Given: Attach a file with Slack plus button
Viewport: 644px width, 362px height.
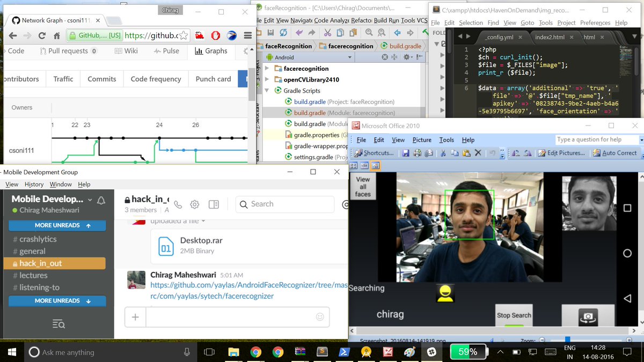Looking at the screenshot, I should [x=135, y=317].
